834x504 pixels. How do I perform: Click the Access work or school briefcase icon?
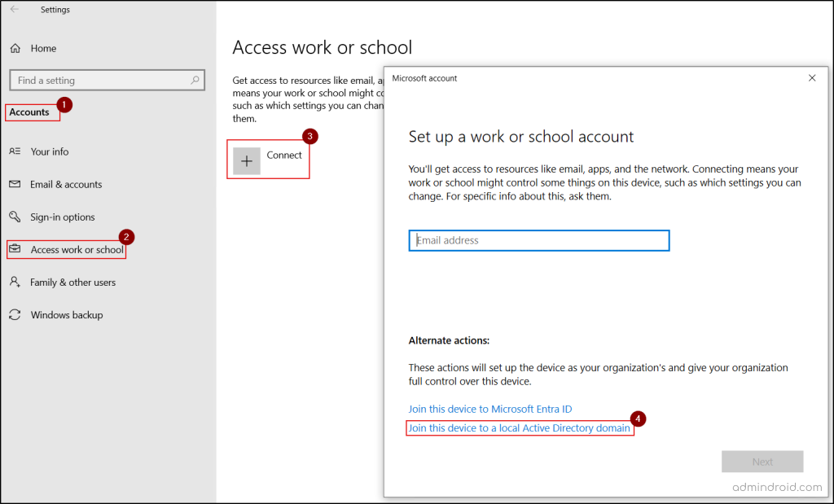[x=15, y=249]
